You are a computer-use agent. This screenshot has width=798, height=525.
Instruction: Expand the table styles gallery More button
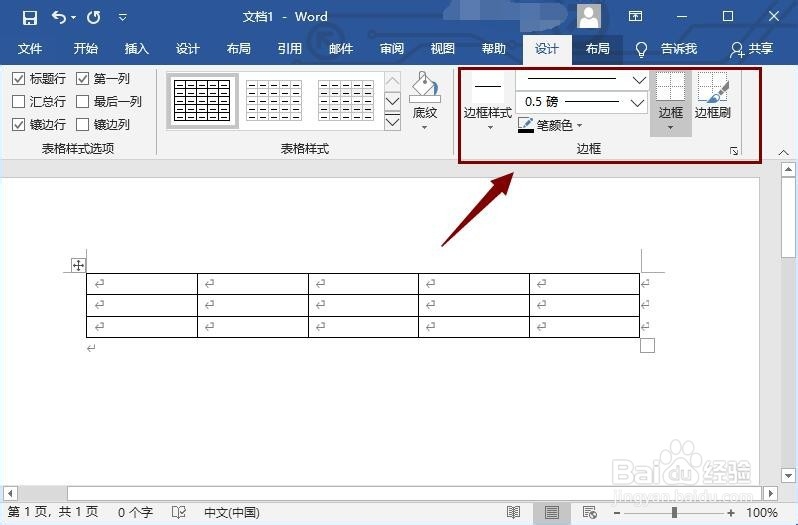(392, 121)
